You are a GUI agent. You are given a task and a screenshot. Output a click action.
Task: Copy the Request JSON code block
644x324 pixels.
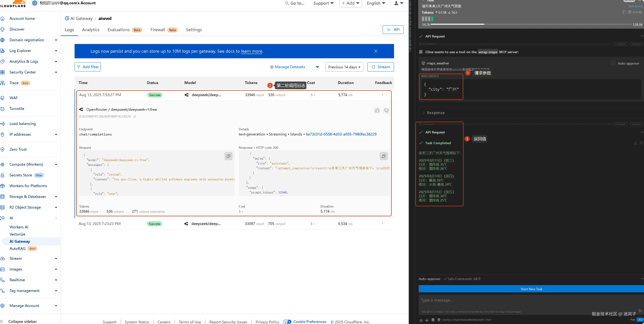[x=228, y=156]
